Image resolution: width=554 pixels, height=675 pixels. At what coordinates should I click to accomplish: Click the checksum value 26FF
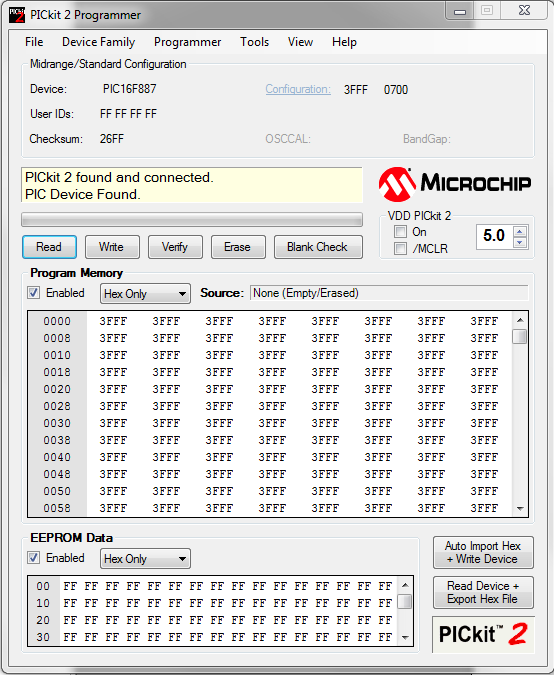click(x=112, y=139)
